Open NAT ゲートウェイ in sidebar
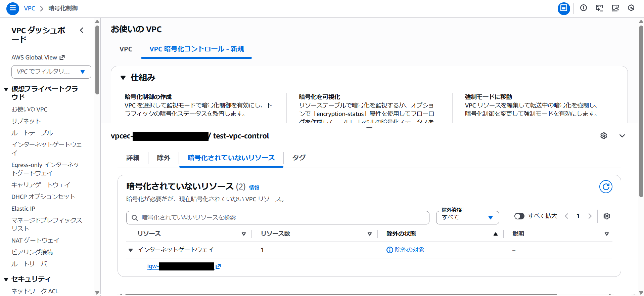The height and width of the screenshot is (296, 644). click(x=35, y=241)
